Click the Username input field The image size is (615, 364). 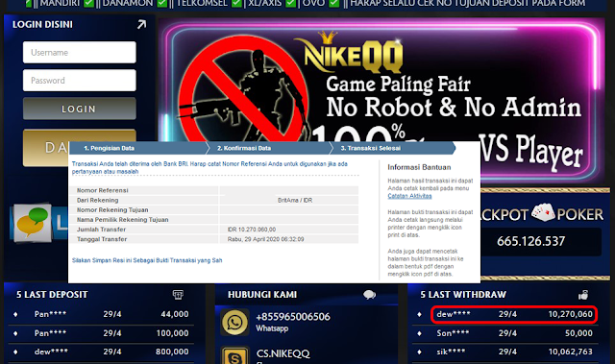[x=79, y=52]
